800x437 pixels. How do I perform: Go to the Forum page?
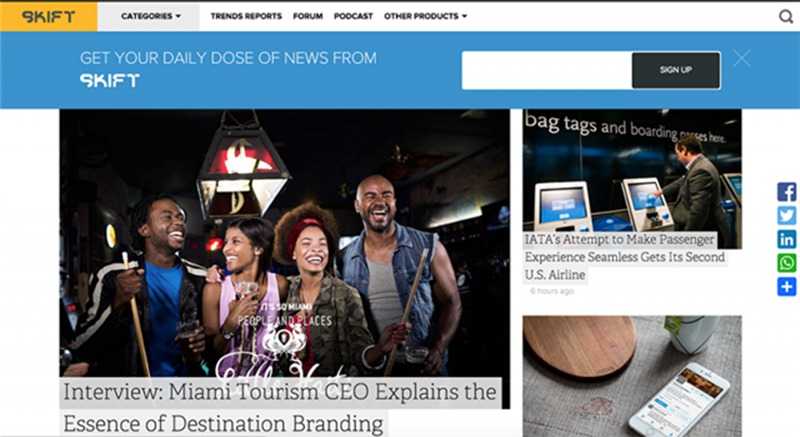coord(308,16)
